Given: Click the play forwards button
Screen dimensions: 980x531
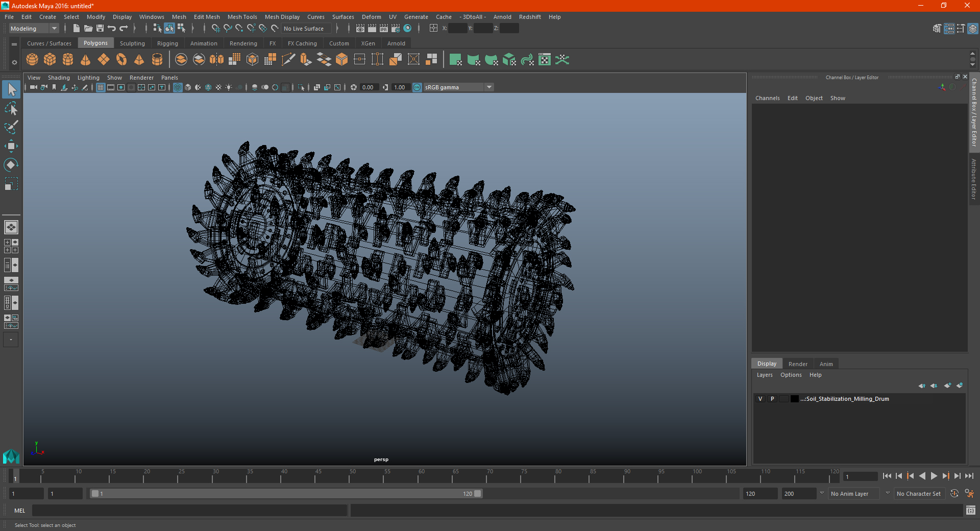Looking at the screenshot, I should pos(934,476).
